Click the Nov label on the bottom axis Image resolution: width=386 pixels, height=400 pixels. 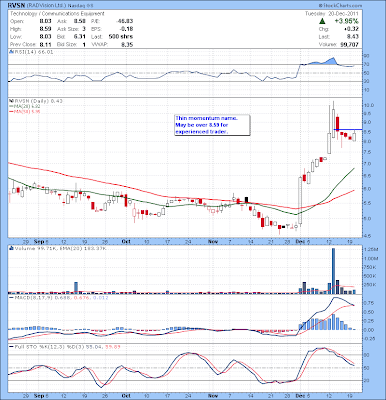[x=213, y=396]
